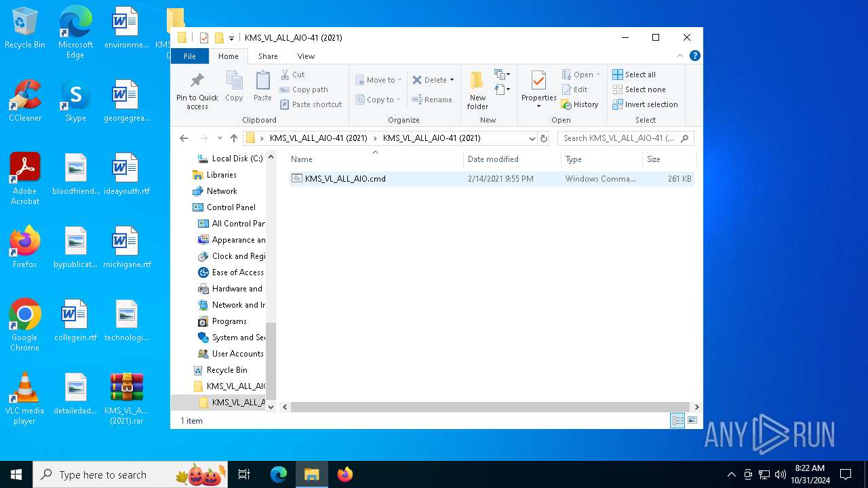Switch to the Share ribbon tab

(268, 56)
